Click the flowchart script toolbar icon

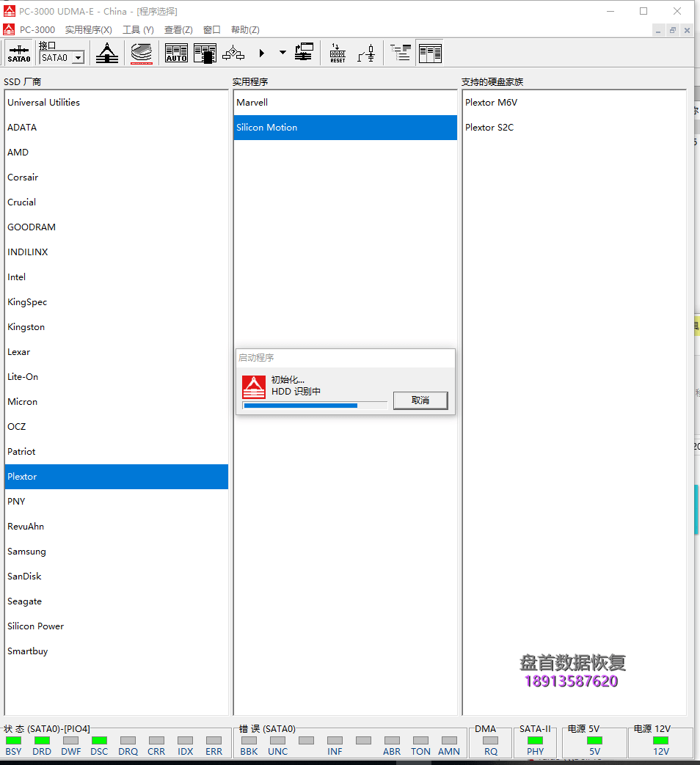pos(233,54)
